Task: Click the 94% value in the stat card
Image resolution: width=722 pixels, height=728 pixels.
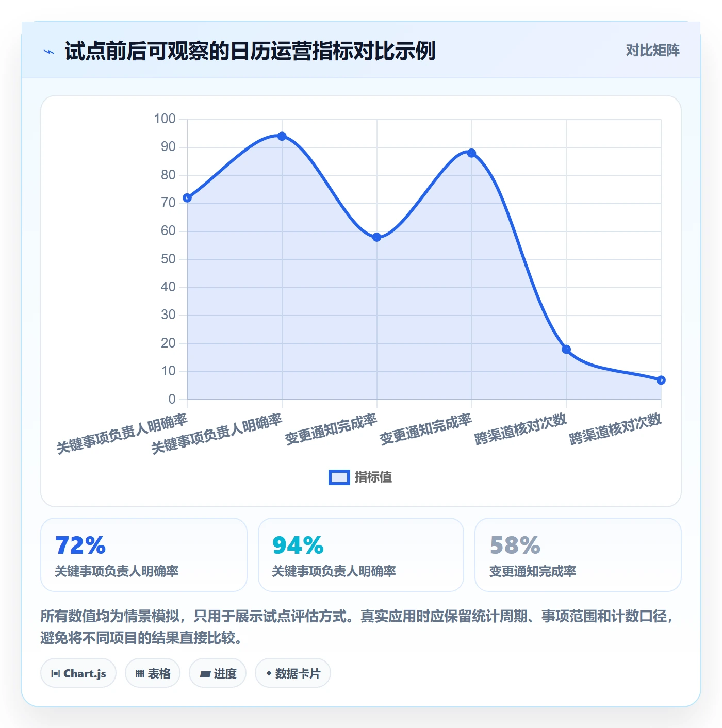Action: tap(298, 545)
